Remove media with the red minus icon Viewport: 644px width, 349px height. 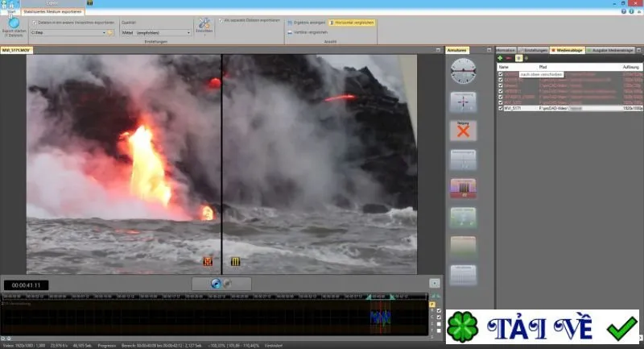click(509, 58)
